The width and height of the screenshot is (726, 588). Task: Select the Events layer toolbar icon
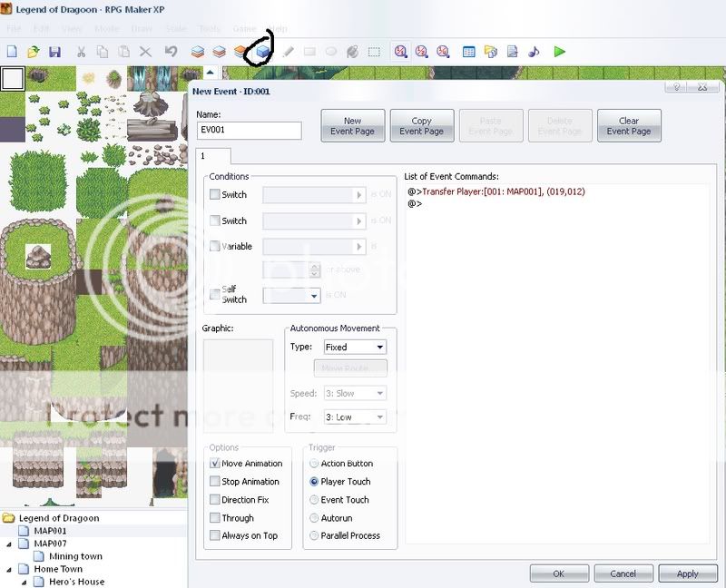click(x=263, y=52)
